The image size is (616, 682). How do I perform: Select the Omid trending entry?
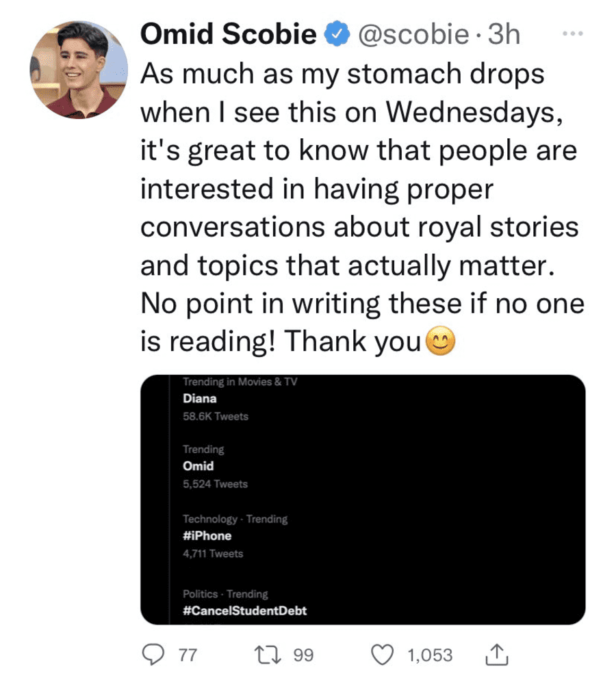coord(198,466)
